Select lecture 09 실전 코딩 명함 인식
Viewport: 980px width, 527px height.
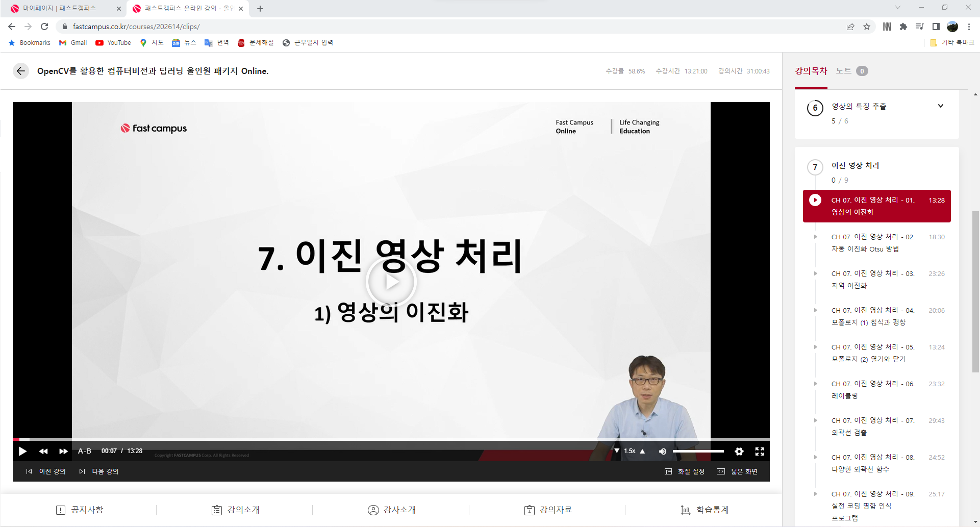pyautogui.click(x=877, y=506)
